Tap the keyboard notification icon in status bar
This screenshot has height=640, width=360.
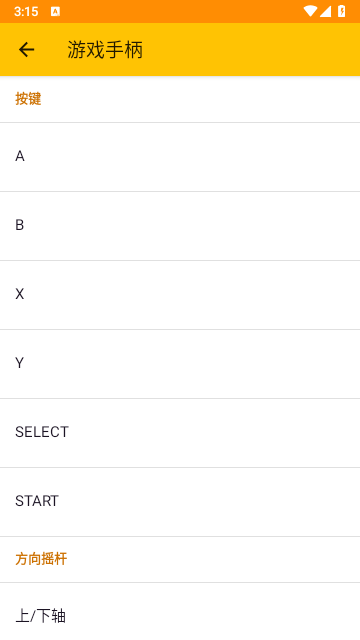[x=55, y=11]
